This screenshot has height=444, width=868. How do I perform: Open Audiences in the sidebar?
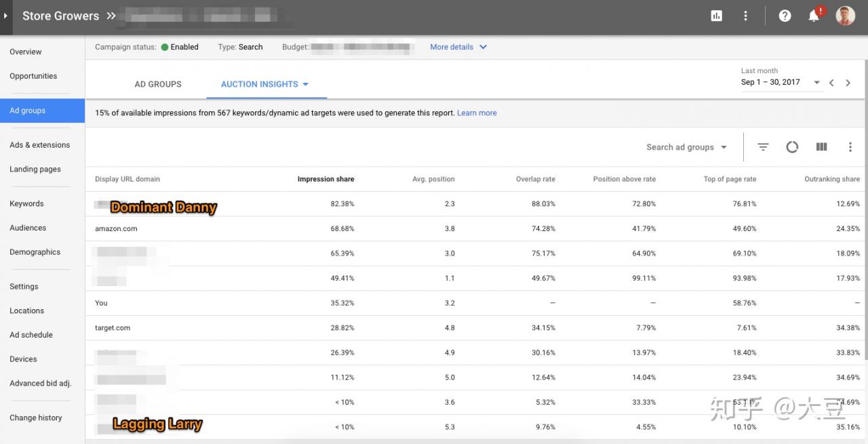(x=28, y=228)
